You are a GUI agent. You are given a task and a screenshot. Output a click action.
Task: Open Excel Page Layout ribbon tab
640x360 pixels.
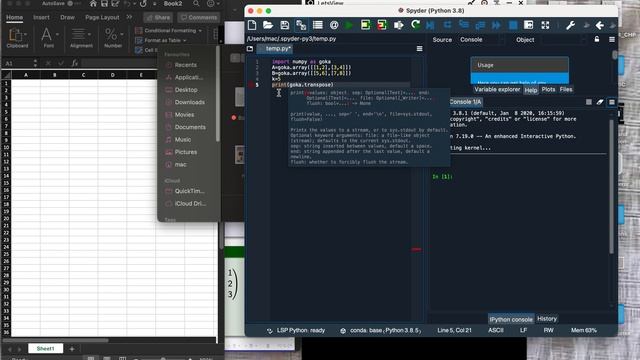tap(102, 18)
